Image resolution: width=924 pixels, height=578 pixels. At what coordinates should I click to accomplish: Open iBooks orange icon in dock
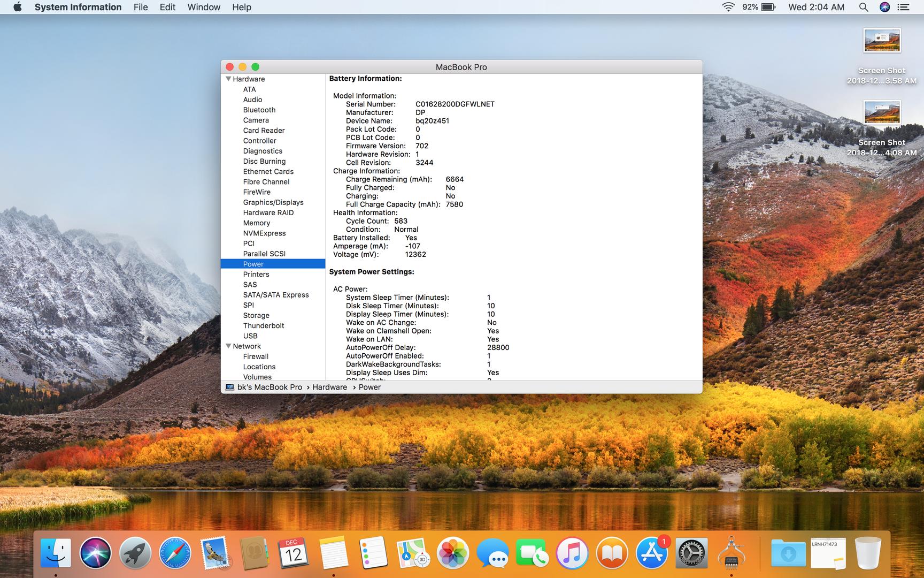click(x=612, y=553)
